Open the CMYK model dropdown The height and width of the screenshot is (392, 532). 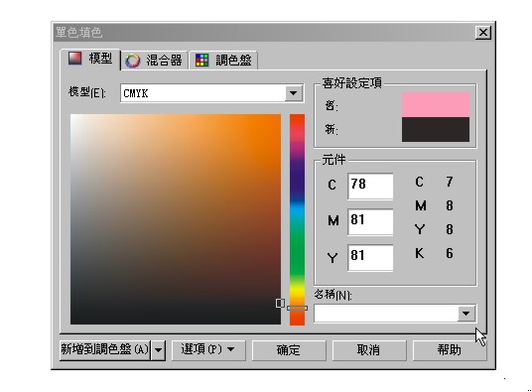coord(294,93)
